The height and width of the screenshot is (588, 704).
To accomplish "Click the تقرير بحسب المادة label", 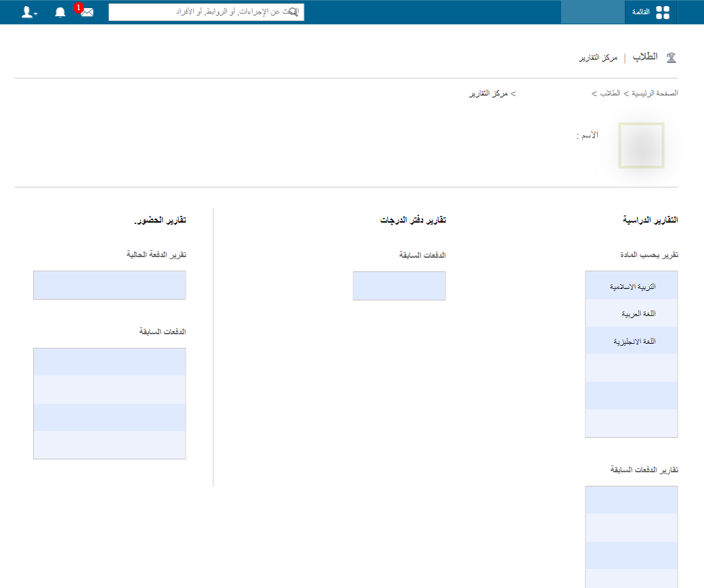I will (x=649, y=254).
